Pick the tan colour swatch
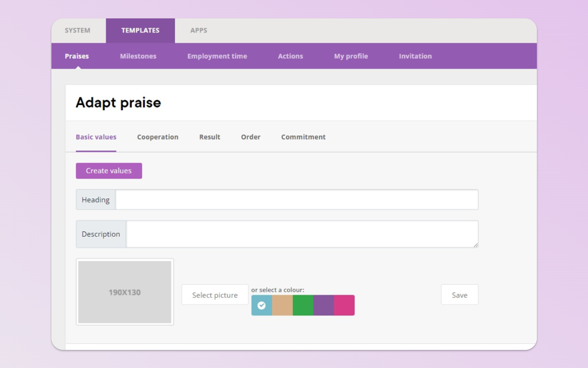The image size is (588, 368). pyautogui.click(x=282, y=305)
